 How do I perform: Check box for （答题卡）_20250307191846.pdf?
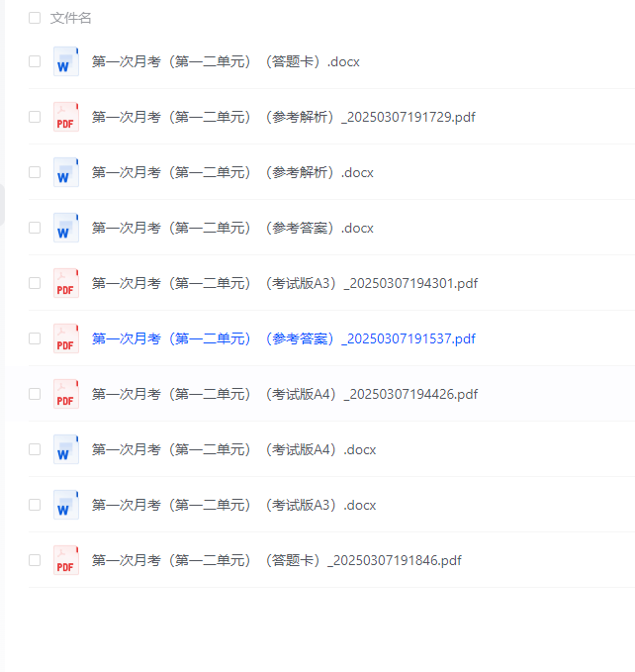(x=35, y=560)
